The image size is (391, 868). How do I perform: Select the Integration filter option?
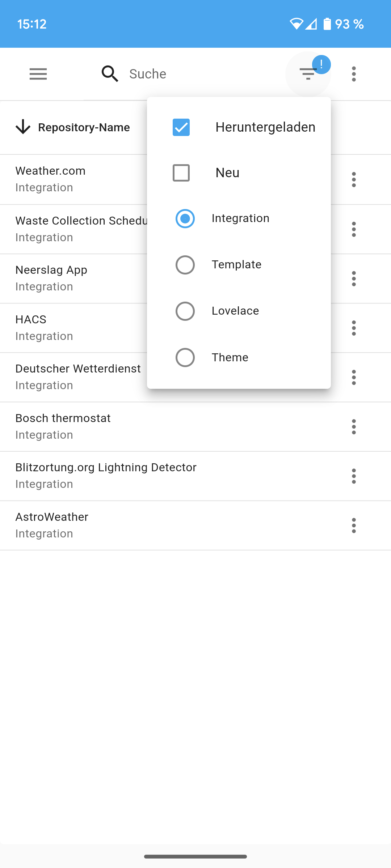[x=185, y=218]
